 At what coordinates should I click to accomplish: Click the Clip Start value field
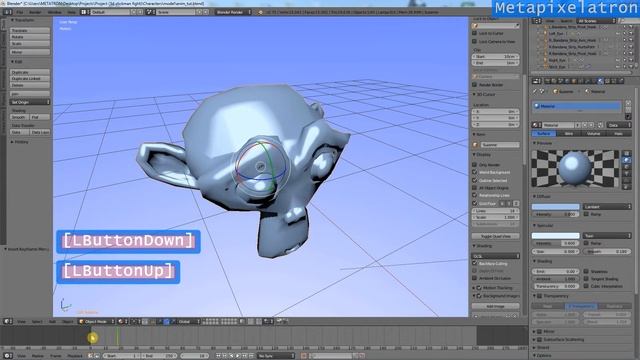[496, 56]
